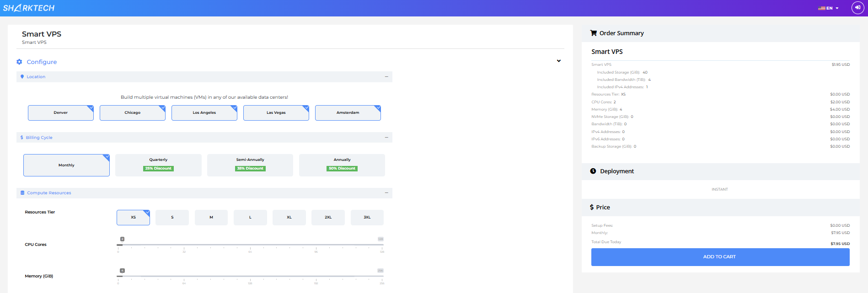Click the Memory (GiB): 4 summary line
Image resolution: width=868 pixels, height=293 pixels.
[720, 109]
